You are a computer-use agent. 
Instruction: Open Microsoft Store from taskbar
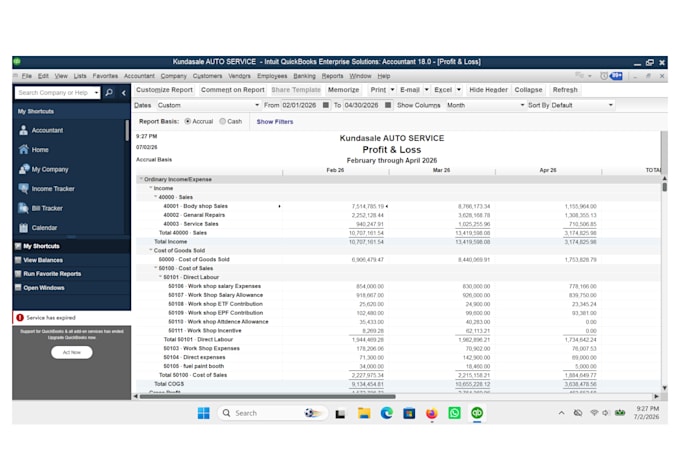(x=409, y=413)
